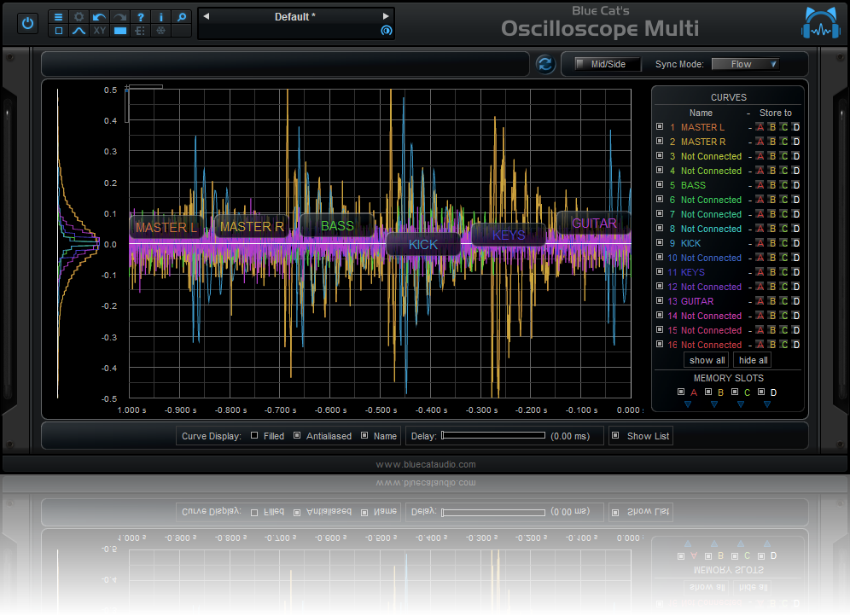Open the help question mark icon

click(140, 16)
